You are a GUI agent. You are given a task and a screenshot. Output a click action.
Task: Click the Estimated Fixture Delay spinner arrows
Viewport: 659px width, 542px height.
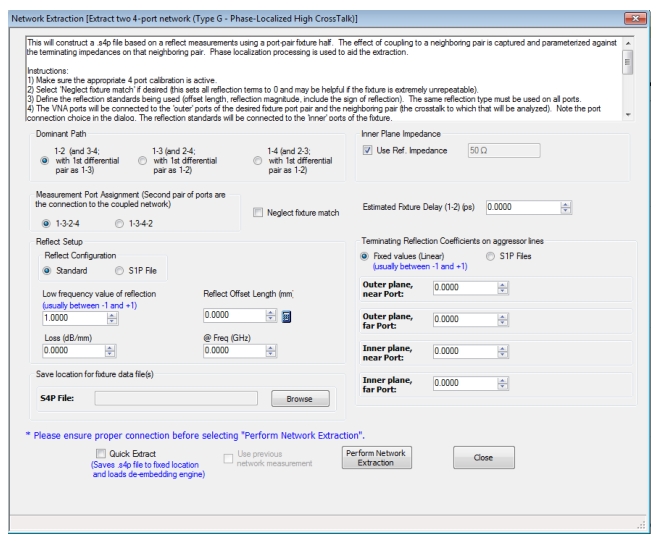click(x=566, y=207)
